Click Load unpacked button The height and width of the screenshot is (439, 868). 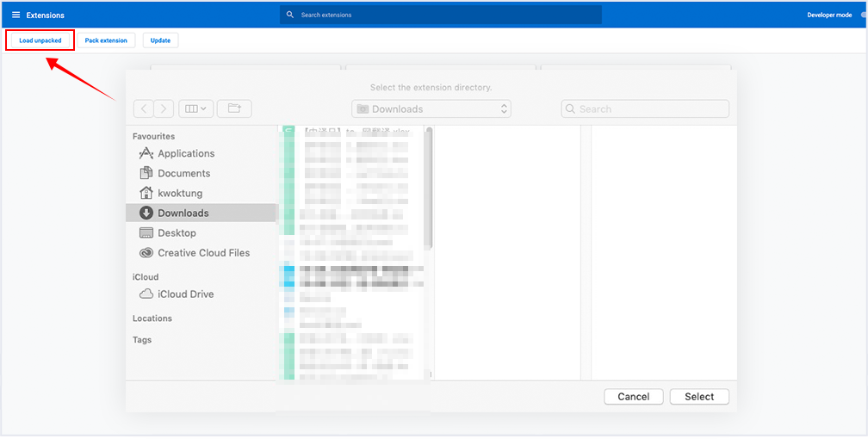coord(40,40)
